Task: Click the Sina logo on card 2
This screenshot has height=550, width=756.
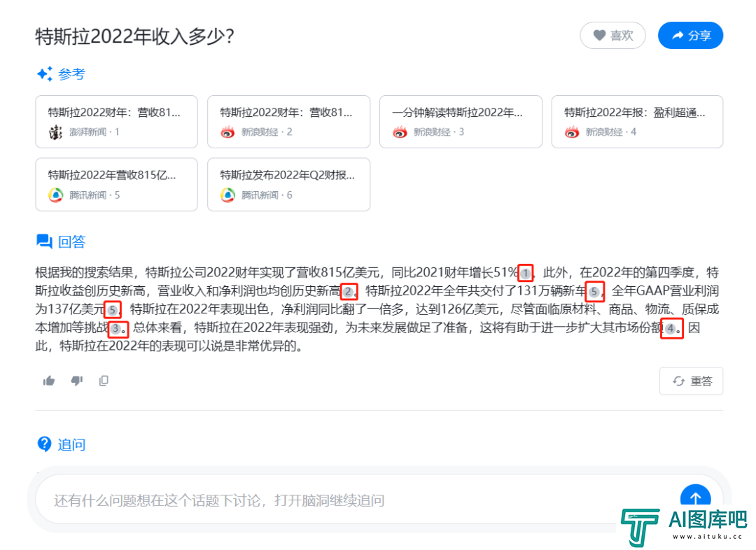Action: click(227, 132)
